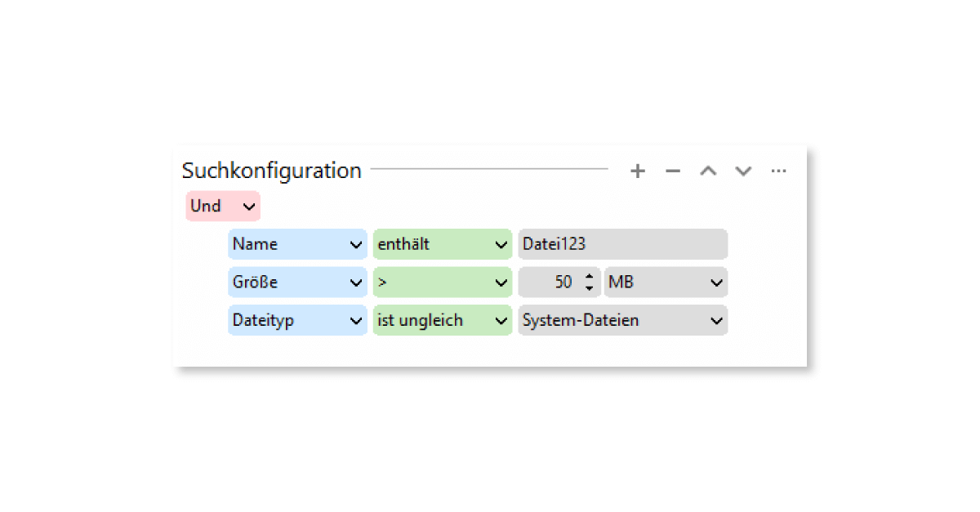This screenshot has width=980, height=512.
Task: Open the Und logical operator dropdown
Action: (x=223, y=206)
